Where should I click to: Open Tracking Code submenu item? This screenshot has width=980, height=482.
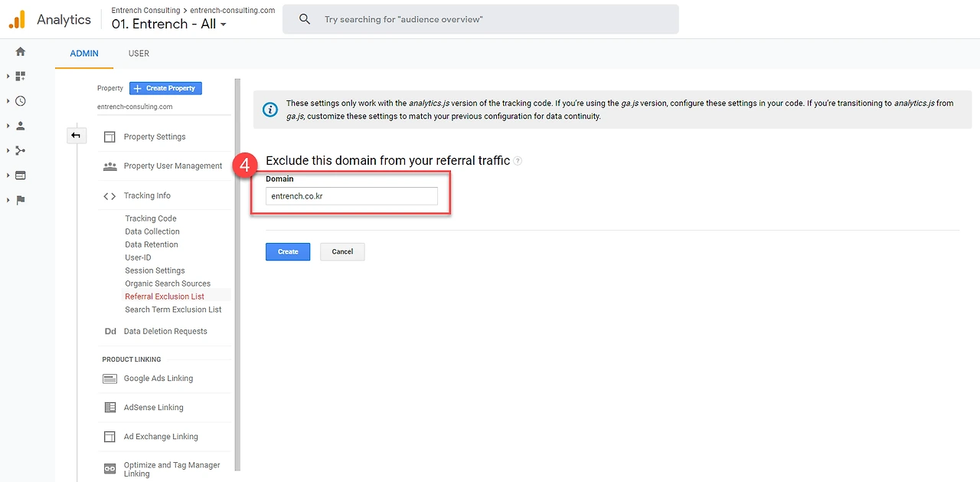point(151,218)
